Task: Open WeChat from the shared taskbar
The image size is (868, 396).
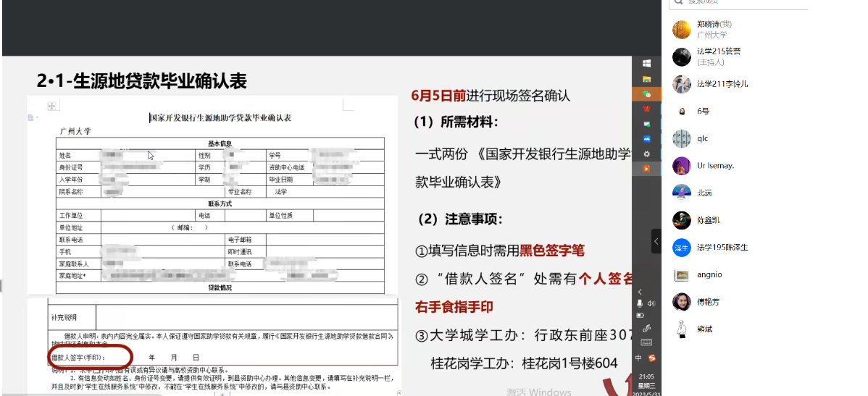Action: [x=646, y=94]
